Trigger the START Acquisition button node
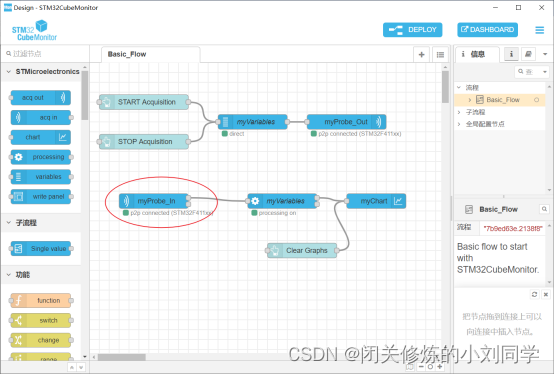Viewport: 554px width, 374px height. pyautogui.click(x=144, y=102)
